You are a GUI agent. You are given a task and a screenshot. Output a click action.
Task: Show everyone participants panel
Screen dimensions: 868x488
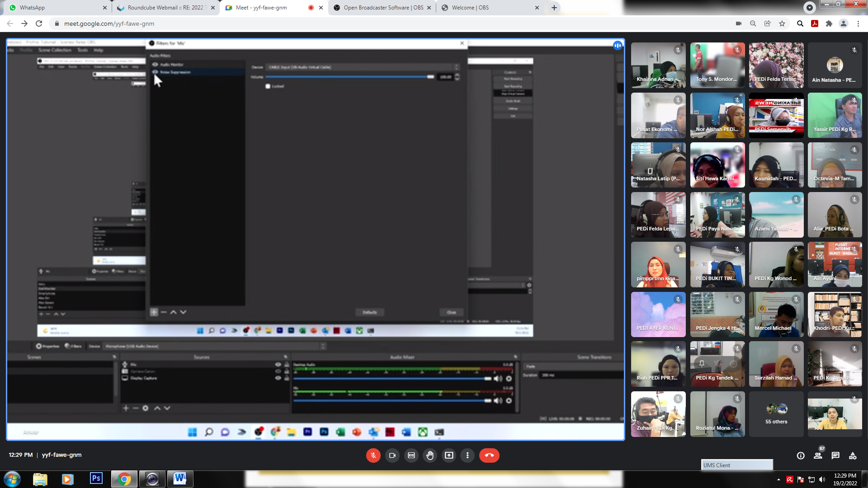pos(818,455)
